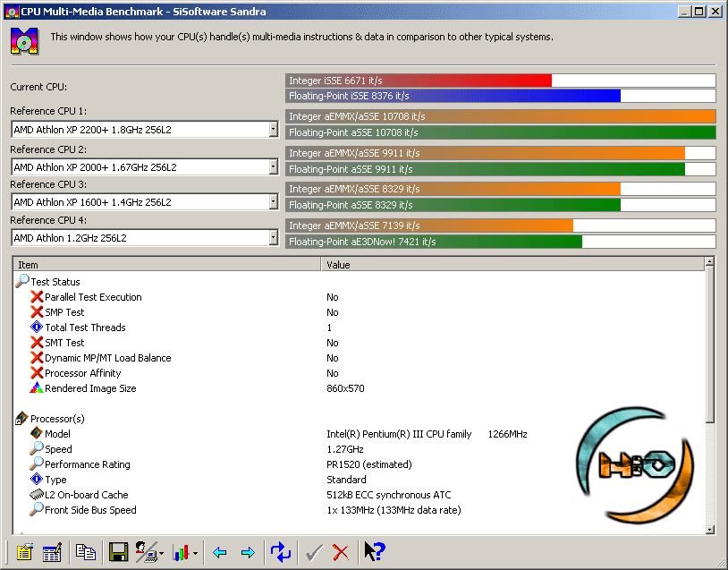Open the Reference CPU 3 dropdown

pos(274,201)
